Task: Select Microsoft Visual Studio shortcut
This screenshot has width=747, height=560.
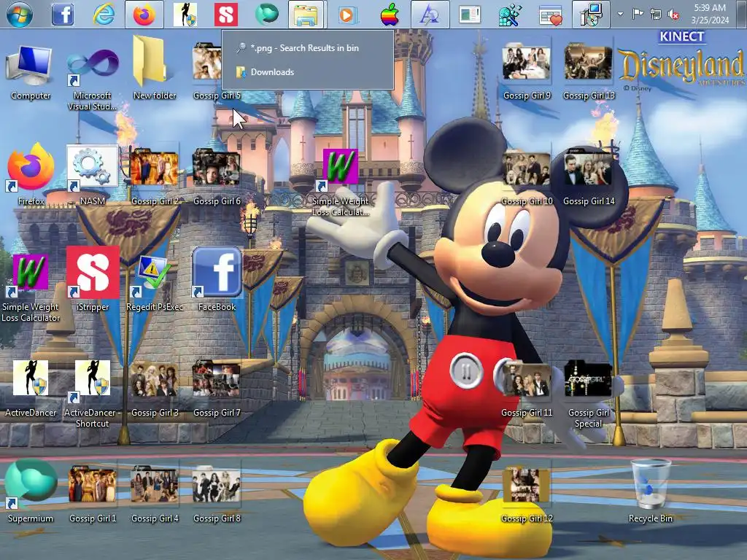Action: coord(93,77)
